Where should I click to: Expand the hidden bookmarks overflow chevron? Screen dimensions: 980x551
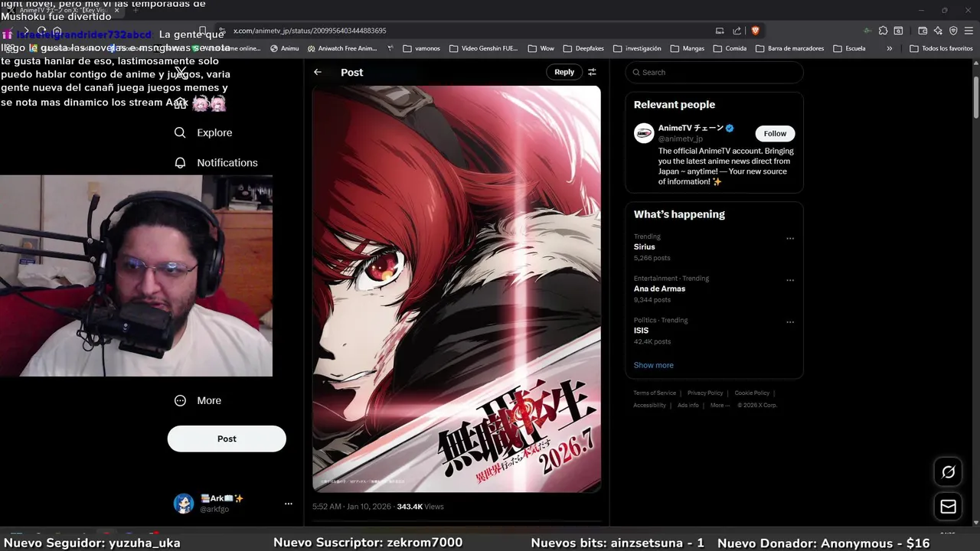click(x=889, y=48)
